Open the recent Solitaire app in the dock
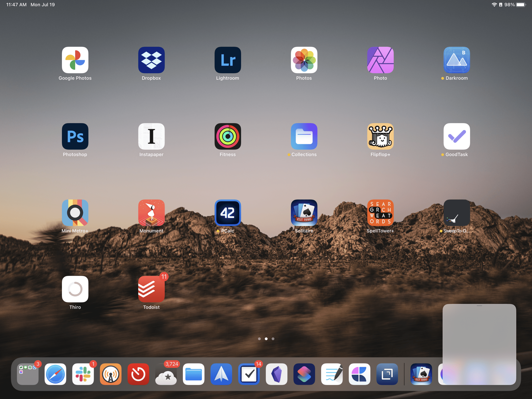This screenshot has width=532, height=399. [421, 374]
